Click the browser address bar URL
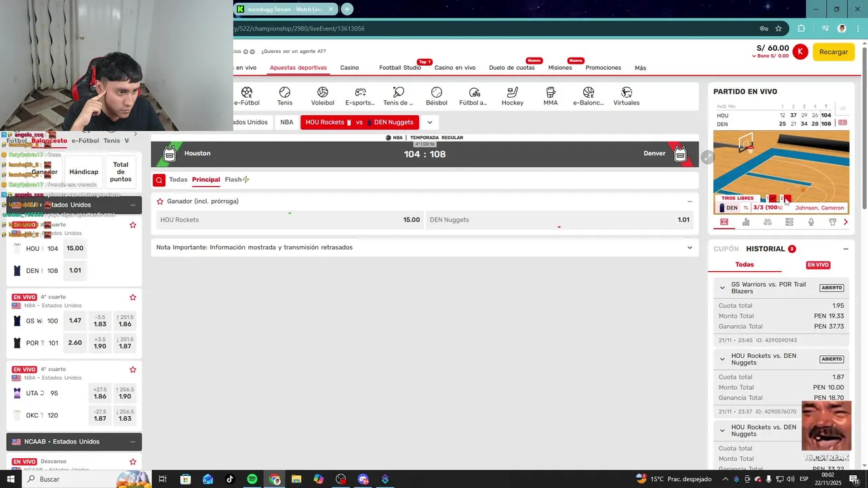 coord(299,28)
